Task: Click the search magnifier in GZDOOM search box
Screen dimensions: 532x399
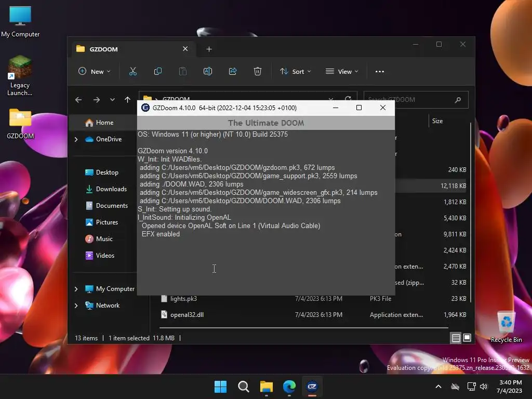Action: (458, 100)
